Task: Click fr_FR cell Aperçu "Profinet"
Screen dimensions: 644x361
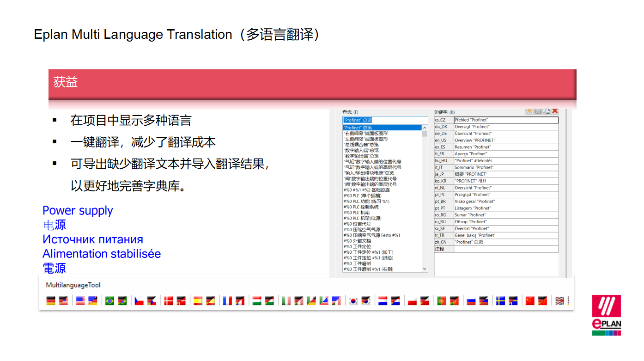Action: [x=506, y=154]
